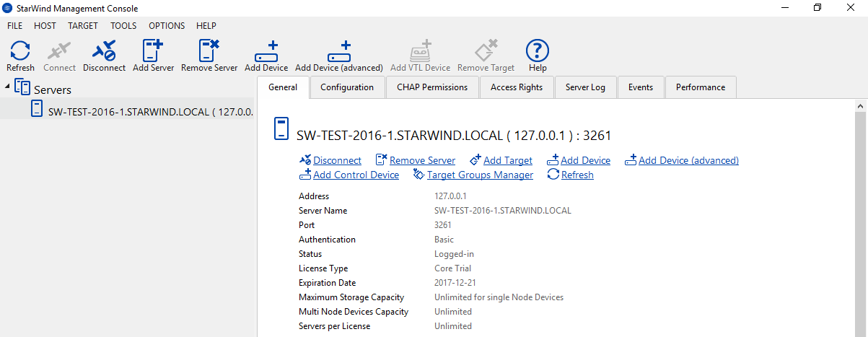Minimize the StarWind Management Console window

tap(784, 8)
